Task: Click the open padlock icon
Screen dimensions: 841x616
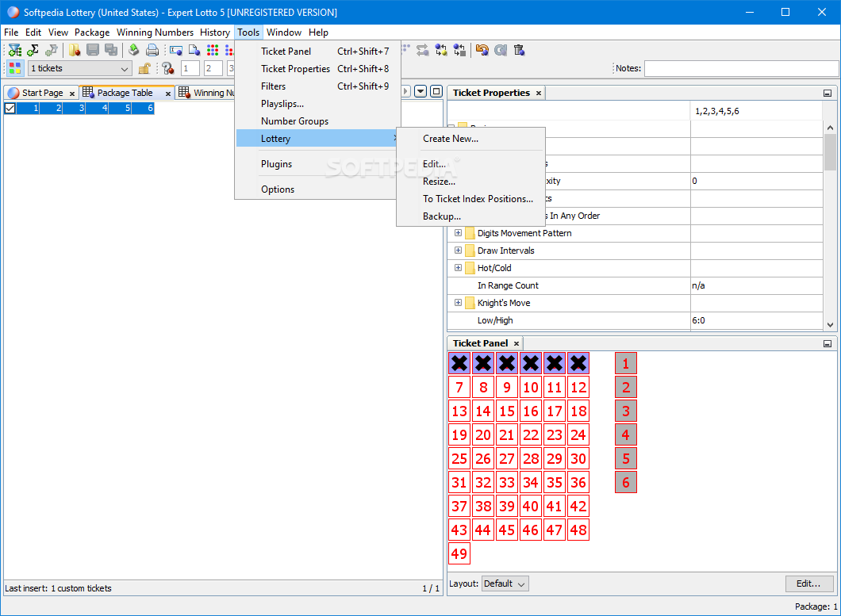Action: [144, 68]
